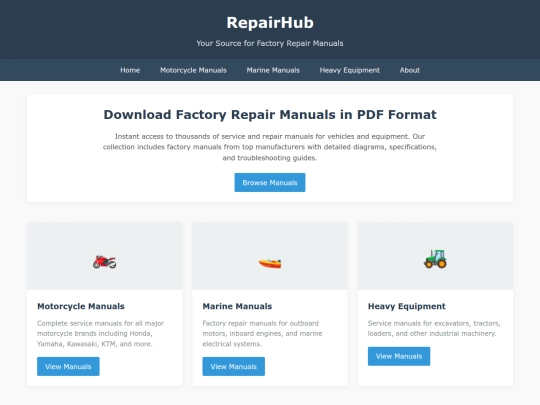Viewport: 540px width, 405px height.
Task: Open the About nav link
Action: (x=410, y=70)
